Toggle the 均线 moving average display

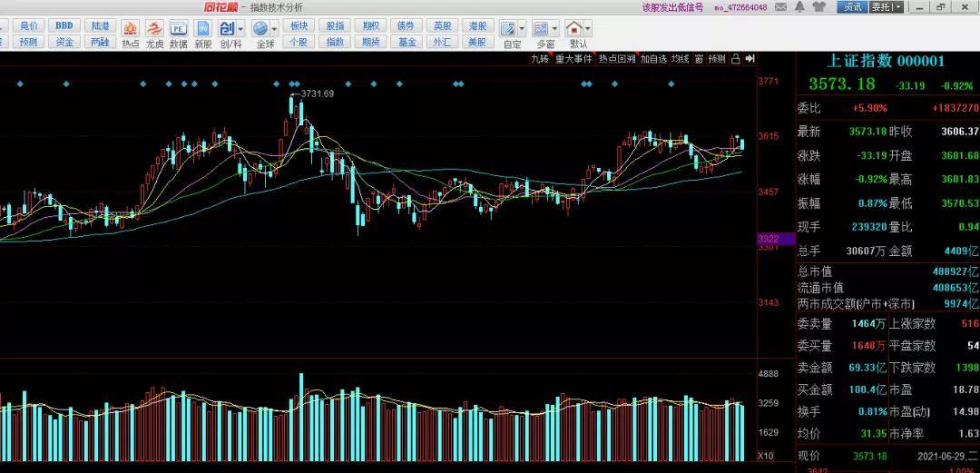click(681, 59)
